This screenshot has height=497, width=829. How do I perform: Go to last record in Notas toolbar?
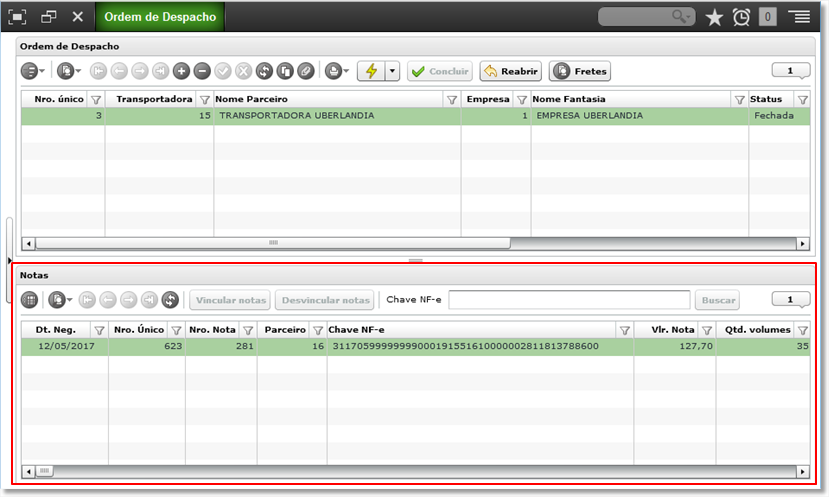(x=149, y=300)
